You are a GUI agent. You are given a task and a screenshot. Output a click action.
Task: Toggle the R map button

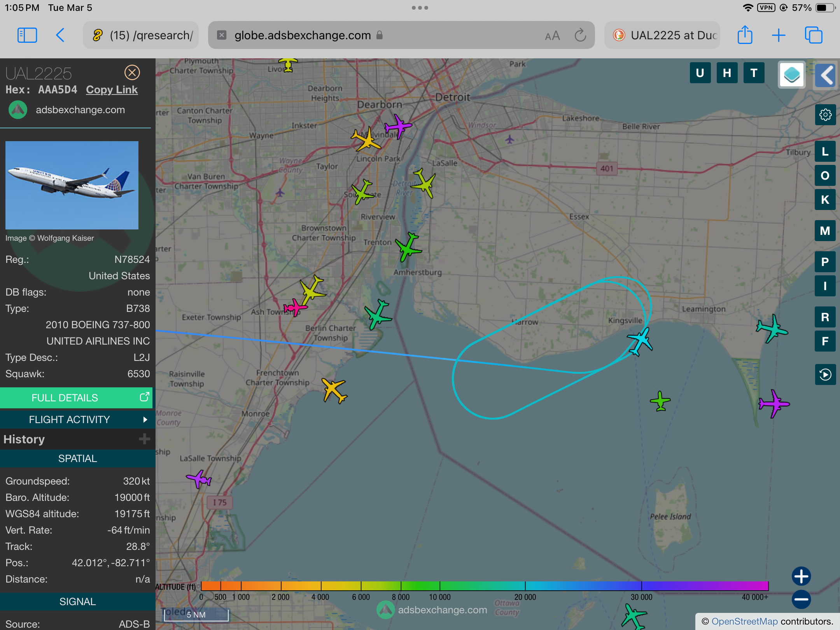pos(825,317)
